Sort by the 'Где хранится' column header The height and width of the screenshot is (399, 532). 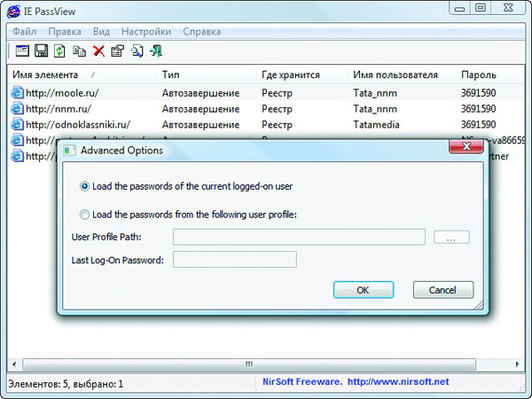tap(302, 74)
